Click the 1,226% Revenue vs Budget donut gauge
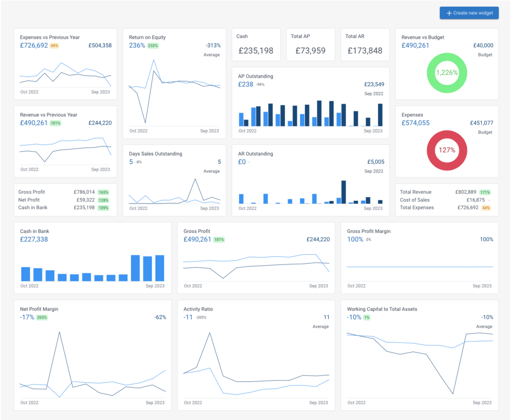This screenshot has height=420, width=510. (x=446, y=73)
